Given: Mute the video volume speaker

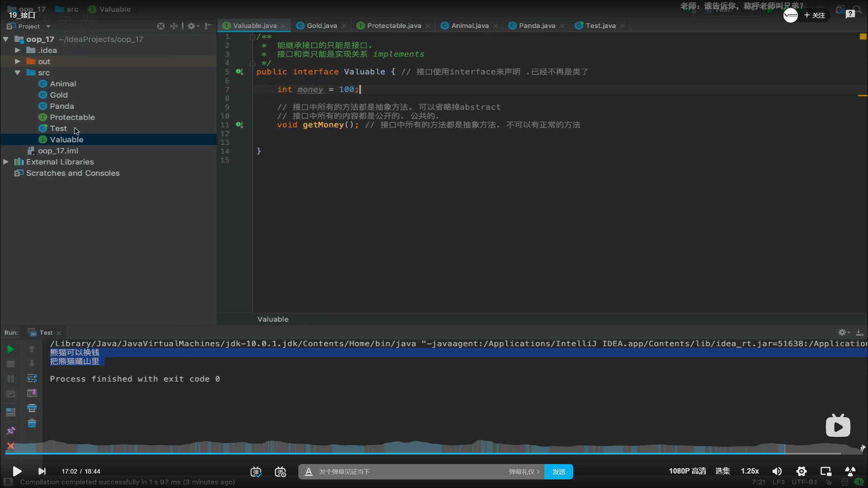Looking at the screenshot, I should (777, 471).
